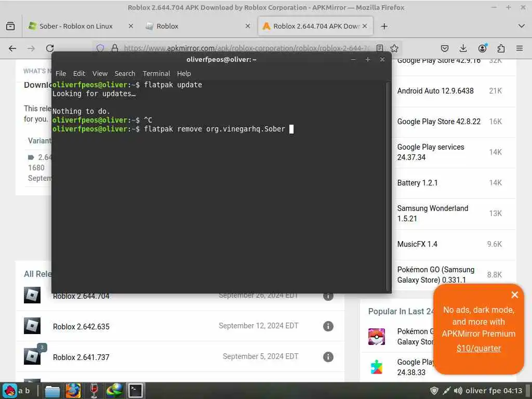Open the Firefox account icon
The image size is (532, 399).
(x=482, y=48)
